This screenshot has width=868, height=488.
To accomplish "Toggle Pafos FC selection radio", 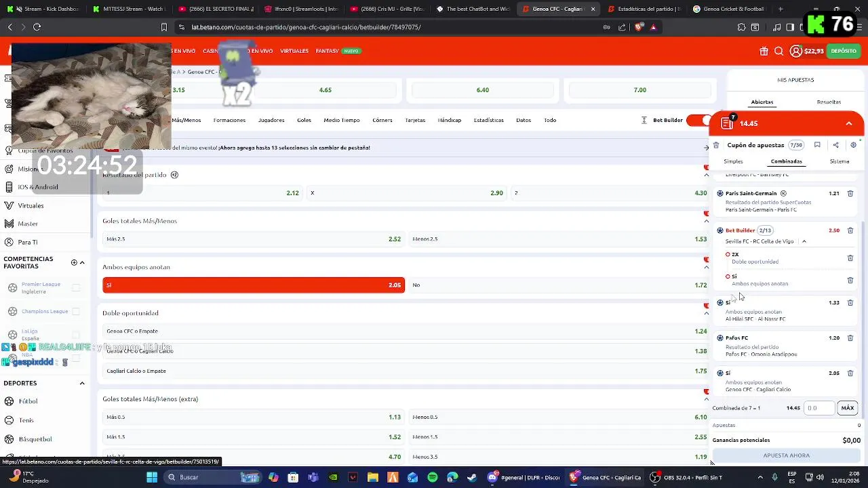I will 720,338.
